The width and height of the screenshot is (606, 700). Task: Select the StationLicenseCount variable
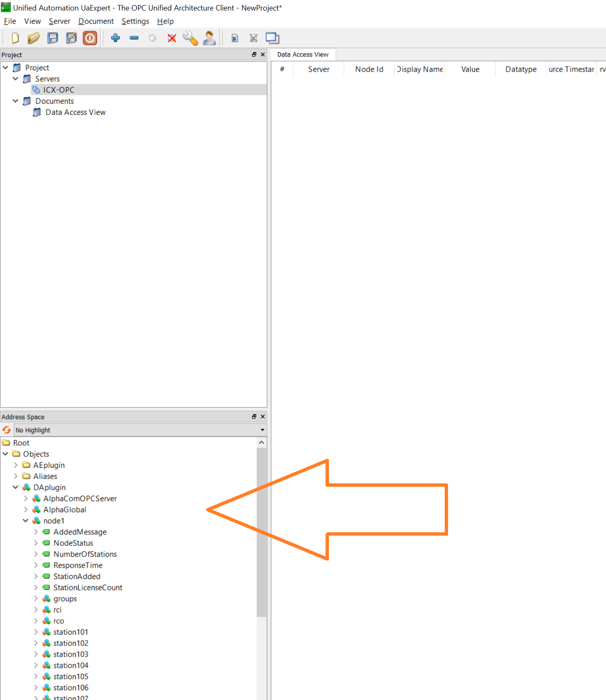tap(88, 587)
